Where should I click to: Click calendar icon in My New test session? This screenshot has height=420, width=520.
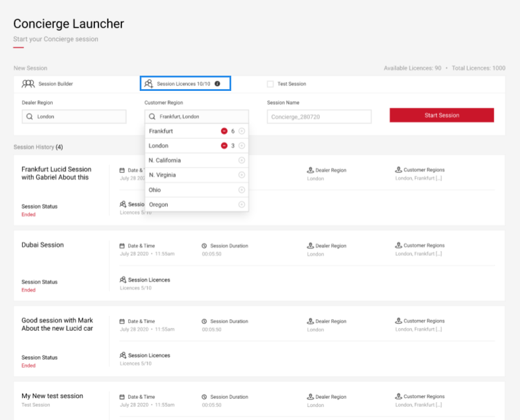click(x=122, y=397)
